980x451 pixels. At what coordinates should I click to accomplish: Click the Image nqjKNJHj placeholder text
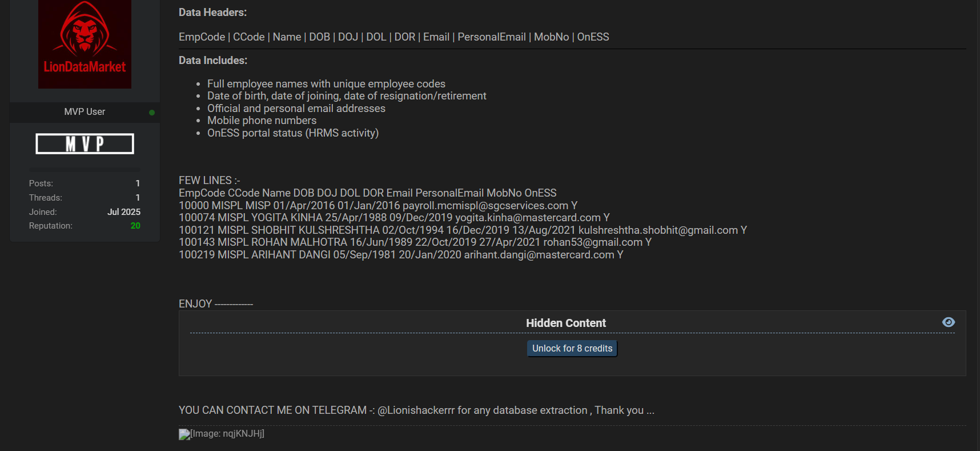(227, 434)
